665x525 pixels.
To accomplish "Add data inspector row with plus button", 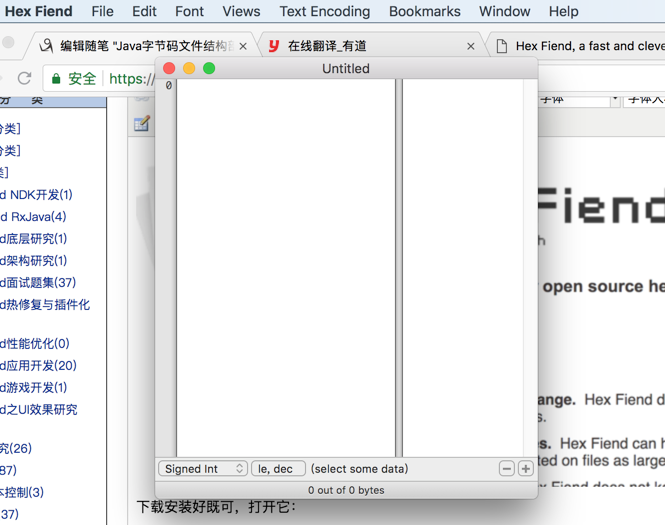I will click(526, 469).
